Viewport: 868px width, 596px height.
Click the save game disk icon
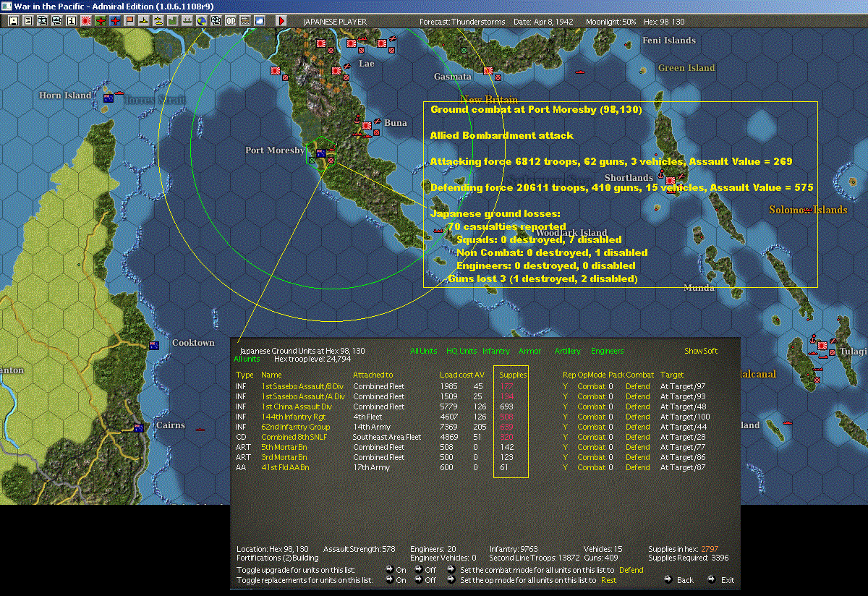pos(14,21)
